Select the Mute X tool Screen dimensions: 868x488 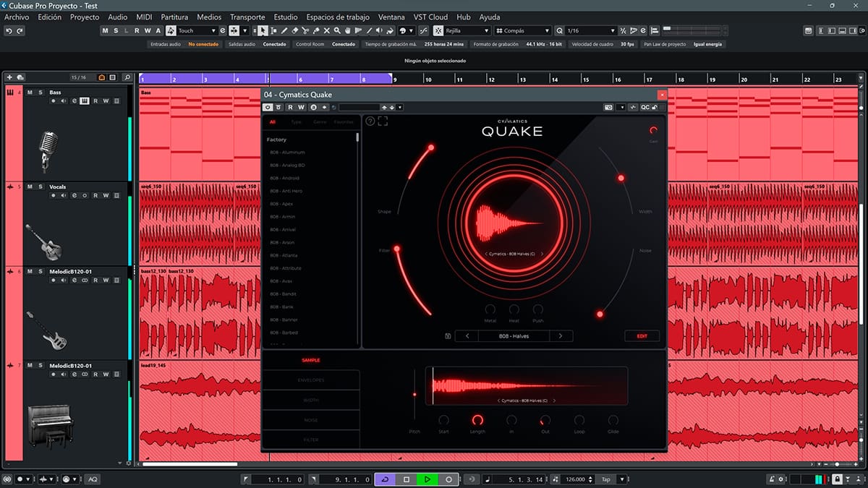(327, 31)
